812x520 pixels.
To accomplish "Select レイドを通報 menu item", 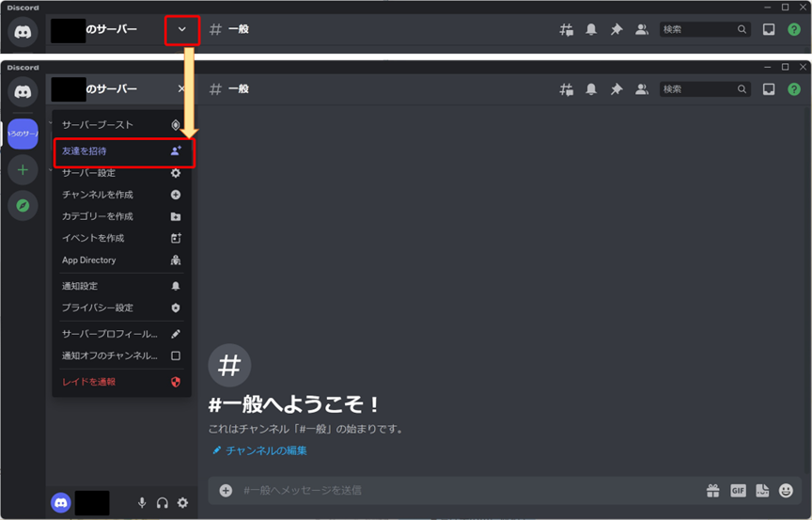I will pyautogui.click(x=121, y=382).
